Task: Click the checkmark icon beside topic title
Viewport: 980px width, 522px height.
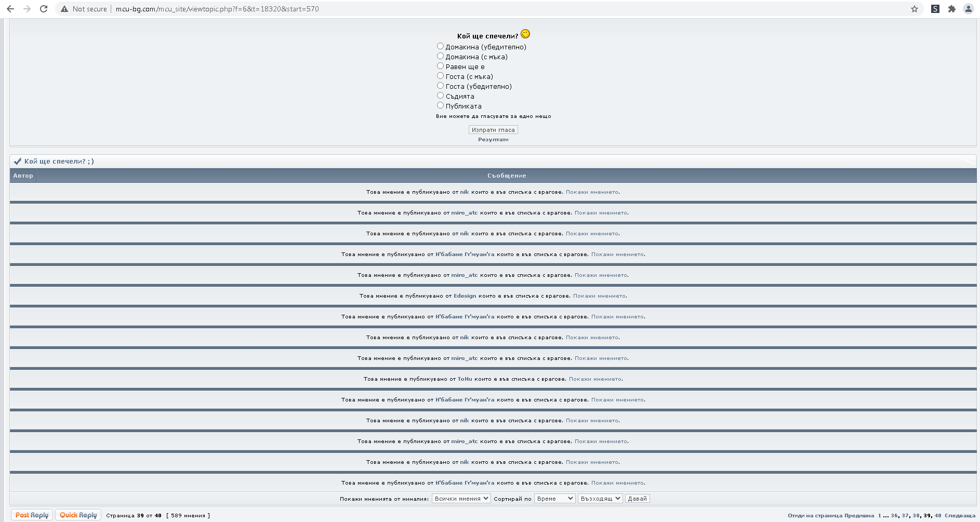Action: pyautogui.click(x=17, y=161)
